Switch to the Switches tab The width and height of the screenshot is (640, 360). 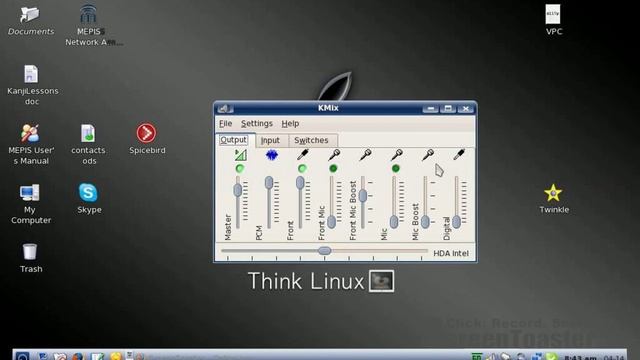click(x=311, y=140)
